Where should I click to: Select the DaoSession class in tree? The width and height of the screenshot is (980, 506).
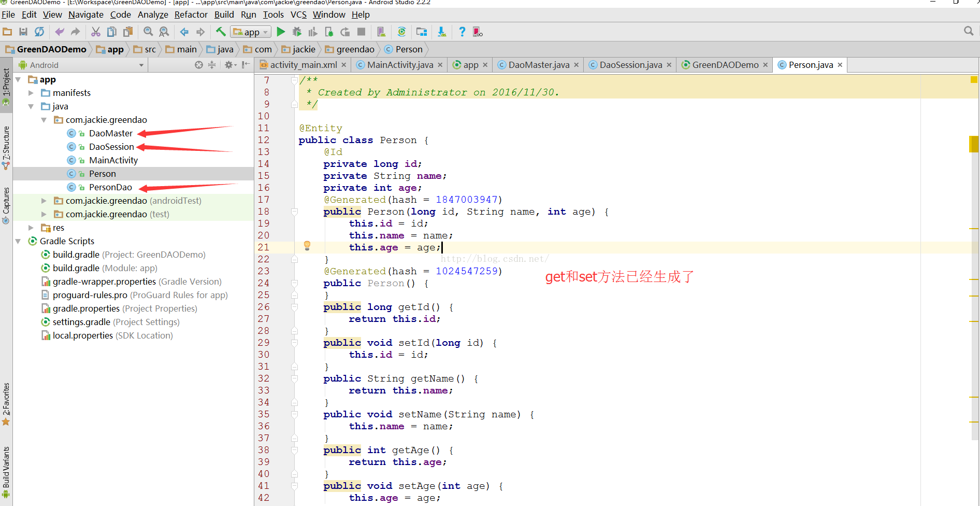[x=111, y=147]
